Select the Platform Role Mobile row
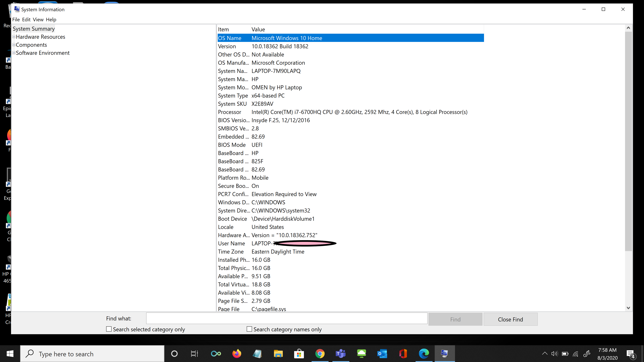This screenshot has height=362, width=644. pyautogui.click(x=351, y=178)
